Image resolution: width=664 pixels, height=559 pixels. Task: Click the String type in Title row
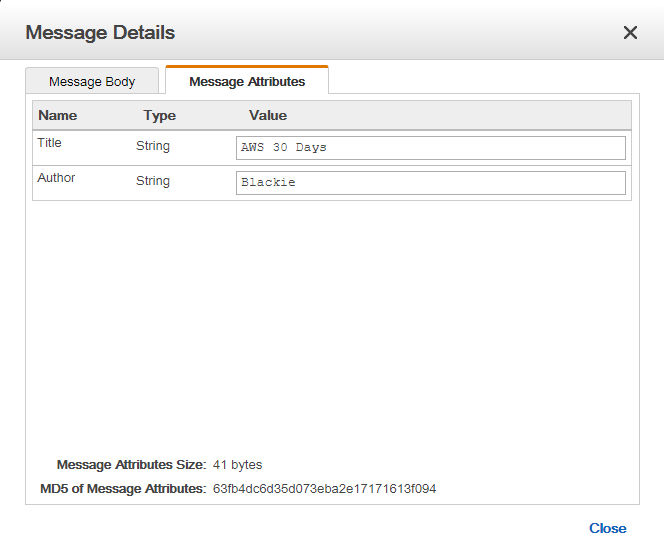[153, 146]
